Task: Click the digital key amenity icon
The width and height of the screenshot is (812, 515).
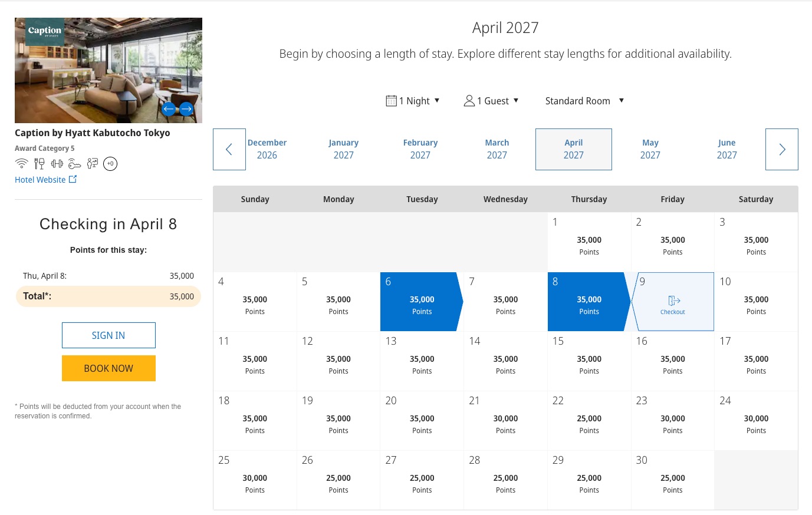Action: [x=74, y=164]
